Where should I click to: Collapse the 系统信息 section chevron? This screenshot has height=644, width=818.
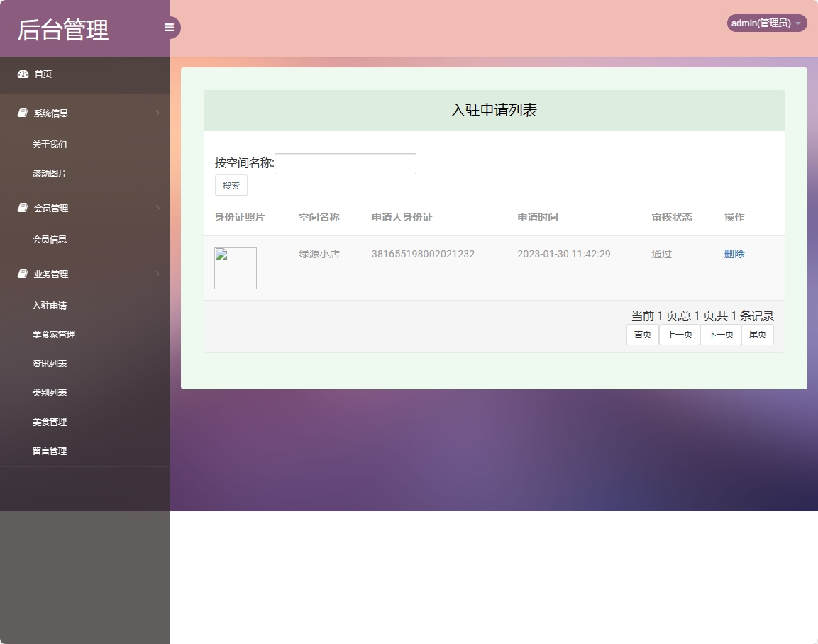157,113
